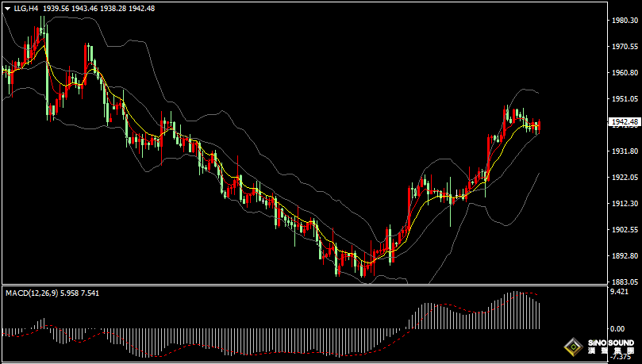This screenshot has width=642, height=364.
Task: Click the -7.375 MACD scale value
Action: click(x=620, y=358)
